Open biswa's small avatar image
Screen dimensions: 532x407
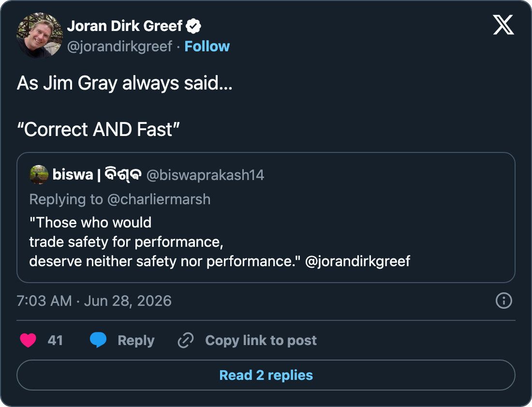(x=39, y=175)
